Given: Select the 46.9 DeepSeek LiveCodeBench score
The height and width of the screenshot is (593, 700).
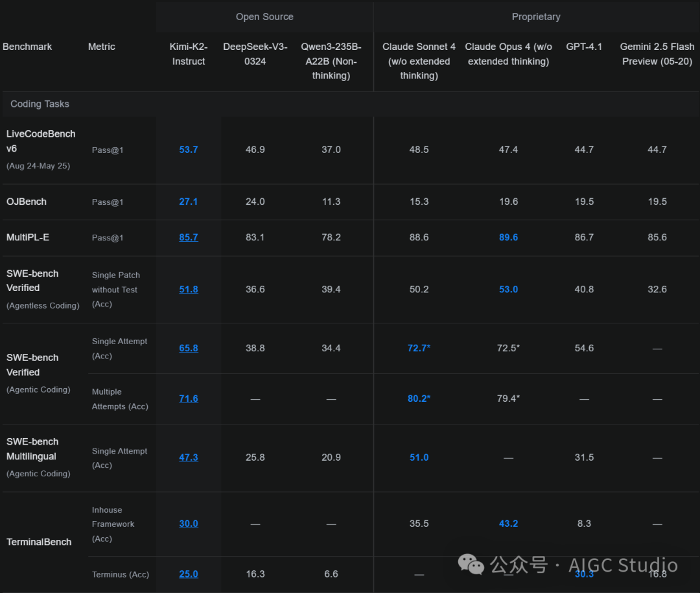Looking at the screenshot, I should pyautogui.click(x=255, y=150).
